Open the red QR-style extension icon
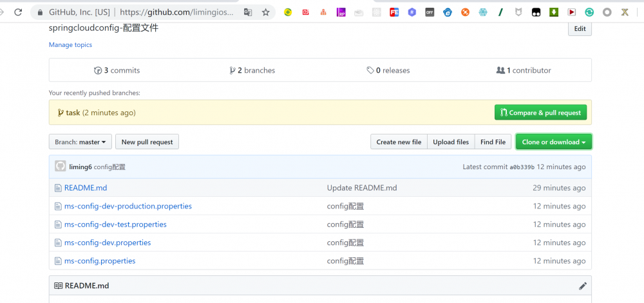The height and width of the screenshot is (303, 644). tap(305, 12)
